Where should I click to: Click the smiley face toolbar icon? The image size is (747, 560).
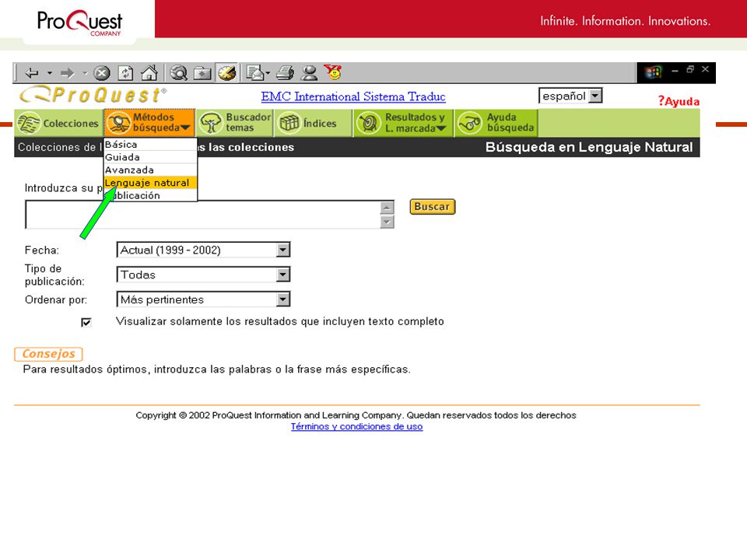click(334, 72)
